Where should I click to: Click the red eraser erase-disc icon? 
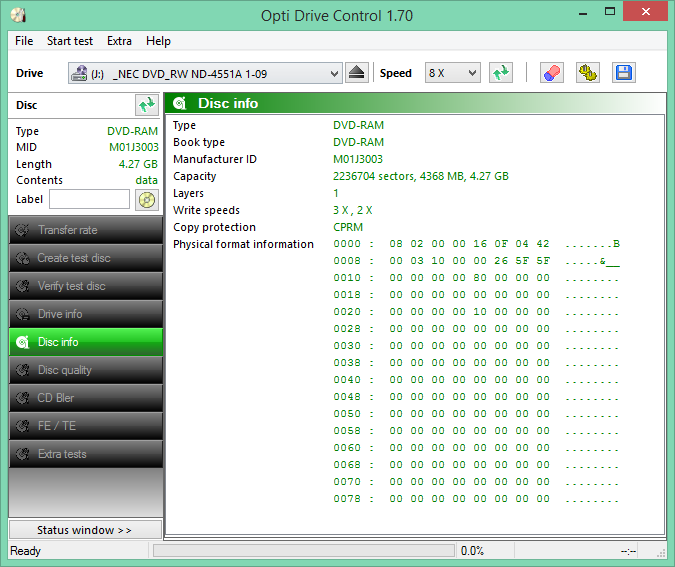click(551, 73)
